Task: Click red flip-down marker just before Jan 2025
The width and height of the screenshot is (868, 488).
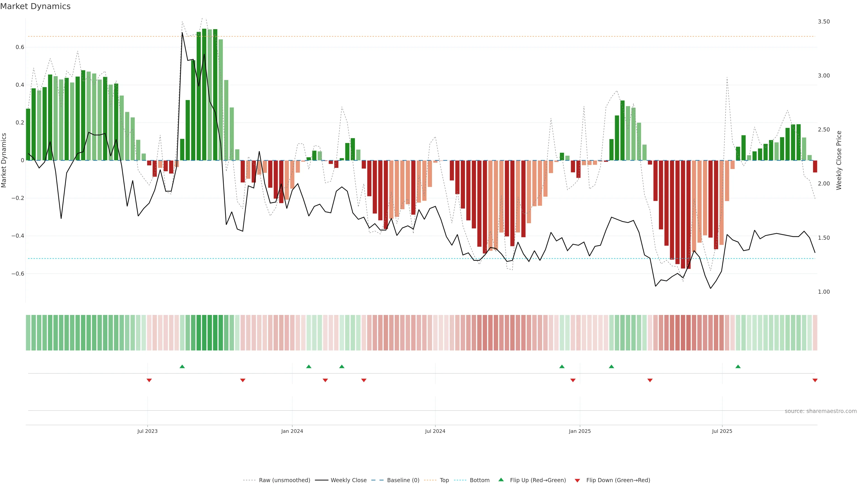Action: click(x=573, y=380)
